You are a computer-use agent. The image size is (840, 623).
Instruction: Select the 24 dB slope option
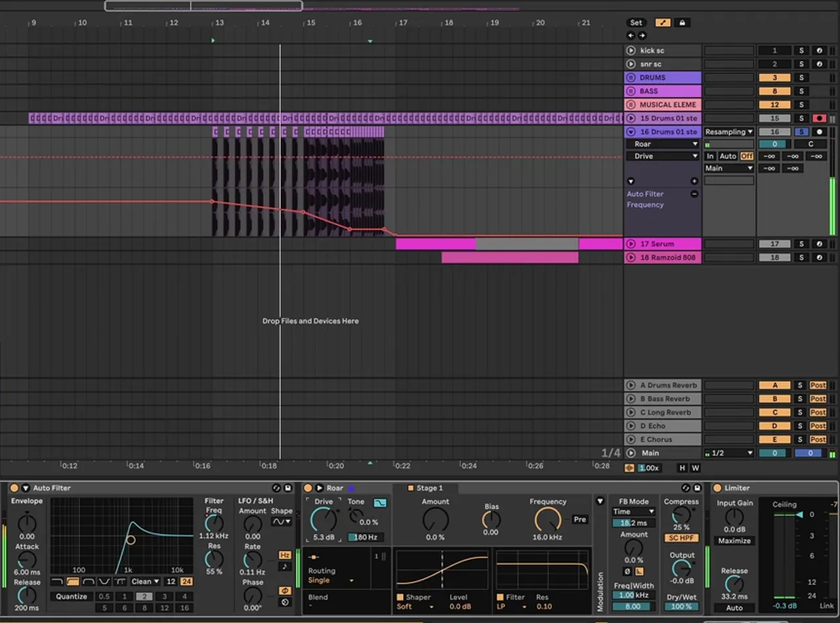click(186, 581)
